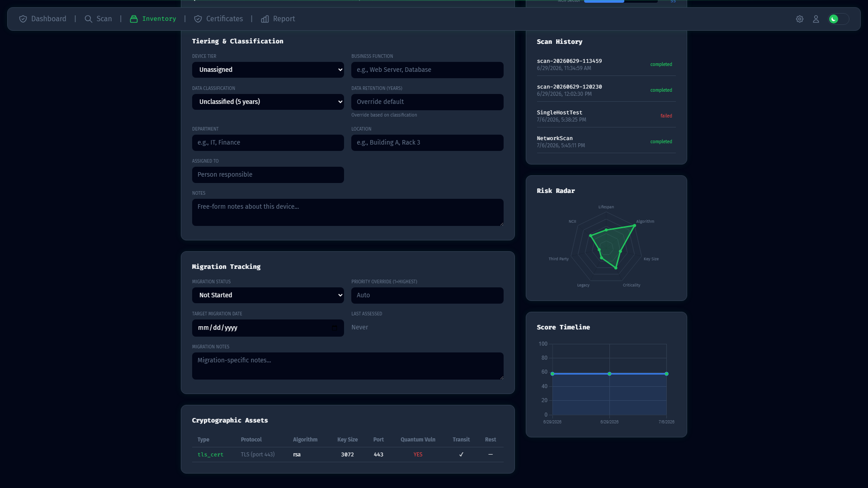Expand the Device Tier dropdown

pyautogui.click(x=268, y=70)
